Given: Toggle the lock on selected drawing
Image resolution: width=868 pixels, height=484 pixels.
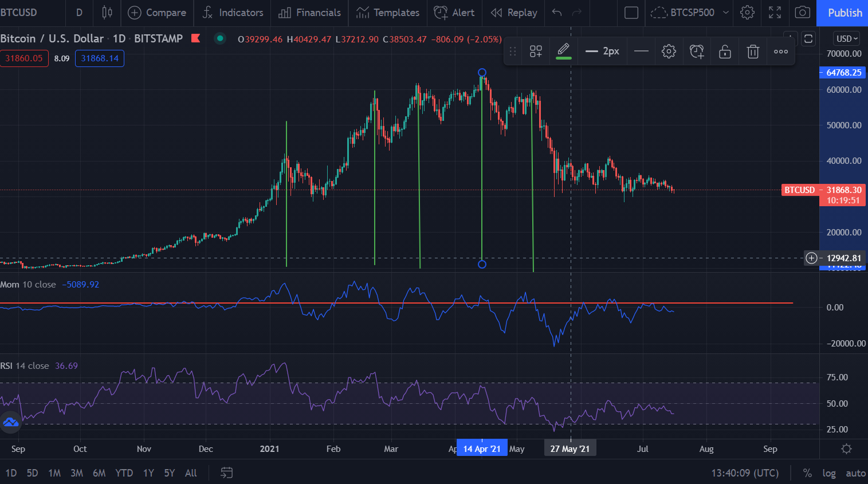Looking at the screenshot, I should coord(725,52).
